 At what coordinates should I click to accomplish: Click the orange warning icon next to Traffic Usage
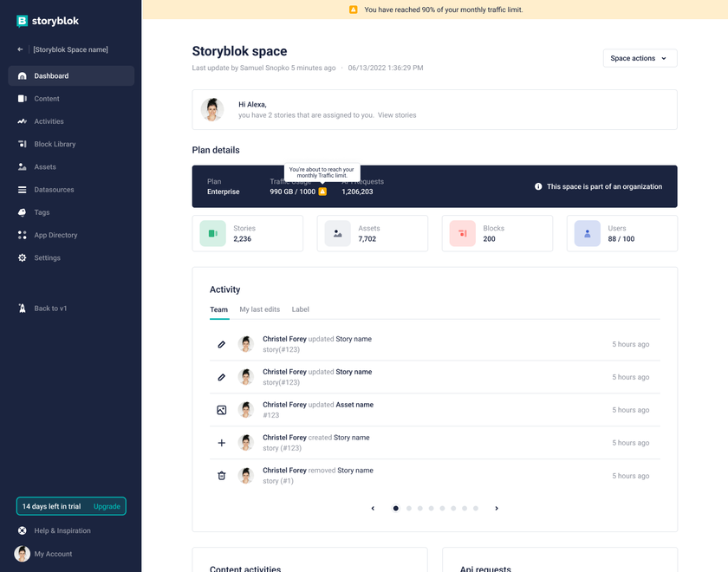pos(322,192)
